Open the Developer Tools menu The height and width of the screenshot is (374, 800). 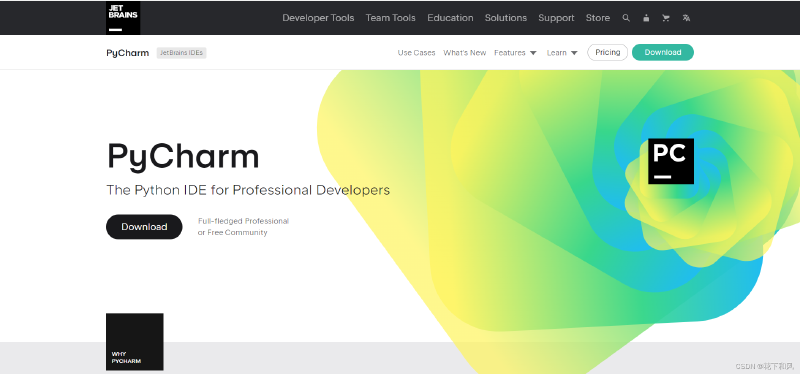pyautogui.click(x=318, y=18)
